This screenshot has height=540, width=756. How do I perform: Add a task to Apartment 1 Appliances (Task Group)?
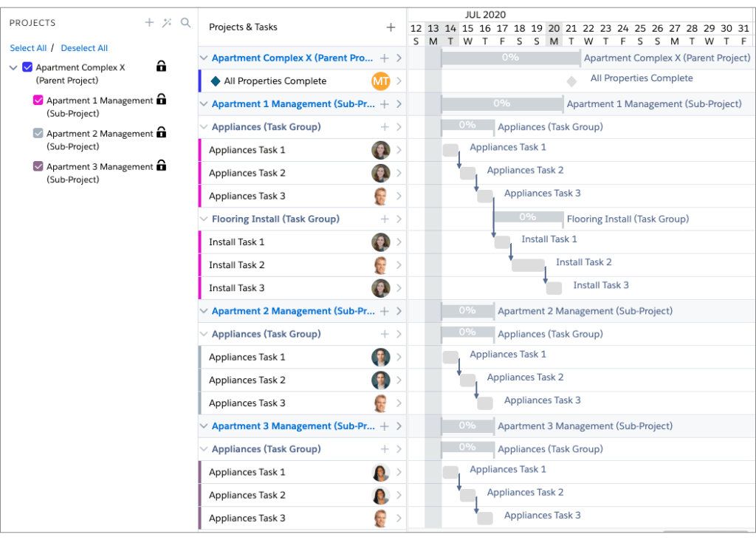tap(384, 127)
